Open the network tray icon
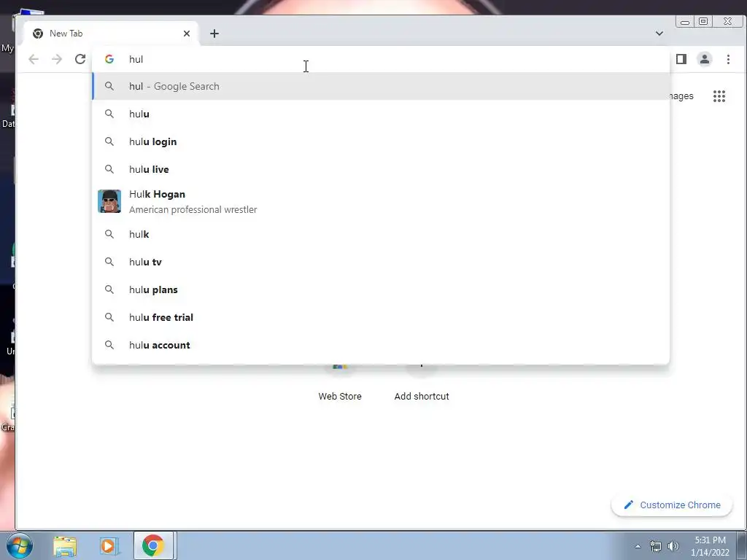The height and width of the screenshot is (560, 747). (x=656, y=546)
